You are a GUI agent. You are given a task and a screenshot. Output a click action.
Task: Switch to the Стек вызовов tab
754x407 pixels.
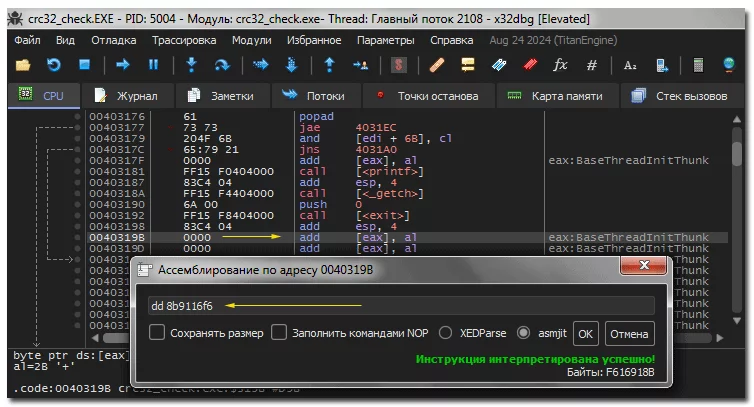click(683, 96)
